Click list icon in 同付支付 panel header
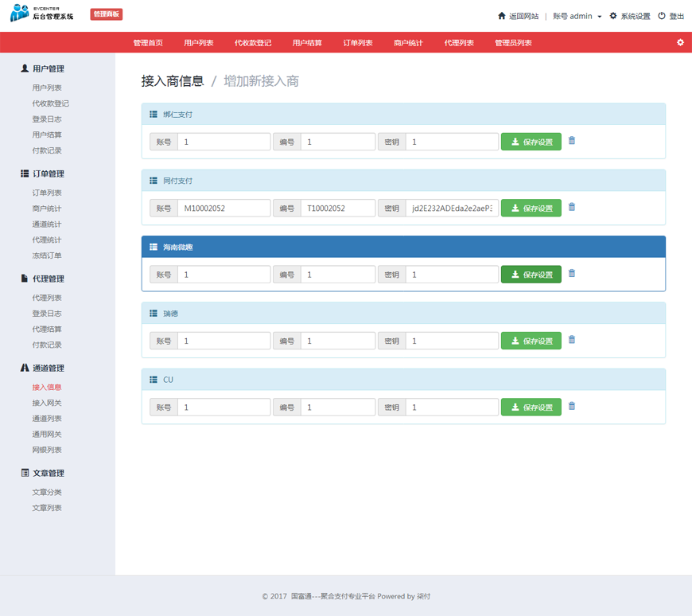 (x=154, y=181)
